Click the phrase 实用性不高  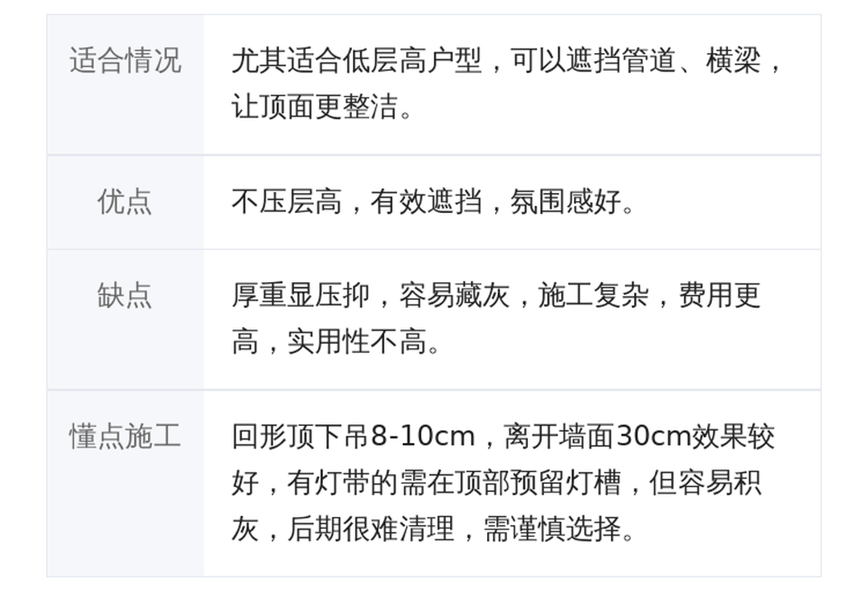coord(356,342)
